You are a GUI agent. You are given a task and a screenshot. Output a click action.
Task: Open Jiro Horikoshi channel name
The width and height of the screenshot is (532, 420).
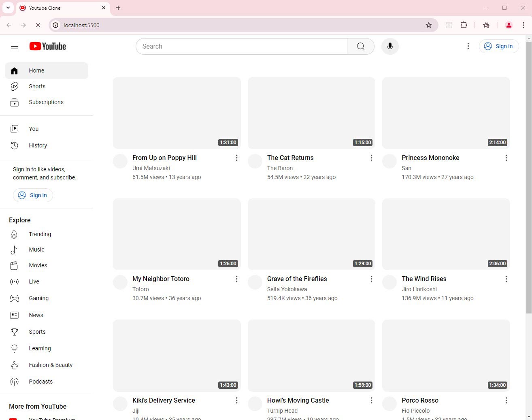pyautogui.click(x=419, y=289)
